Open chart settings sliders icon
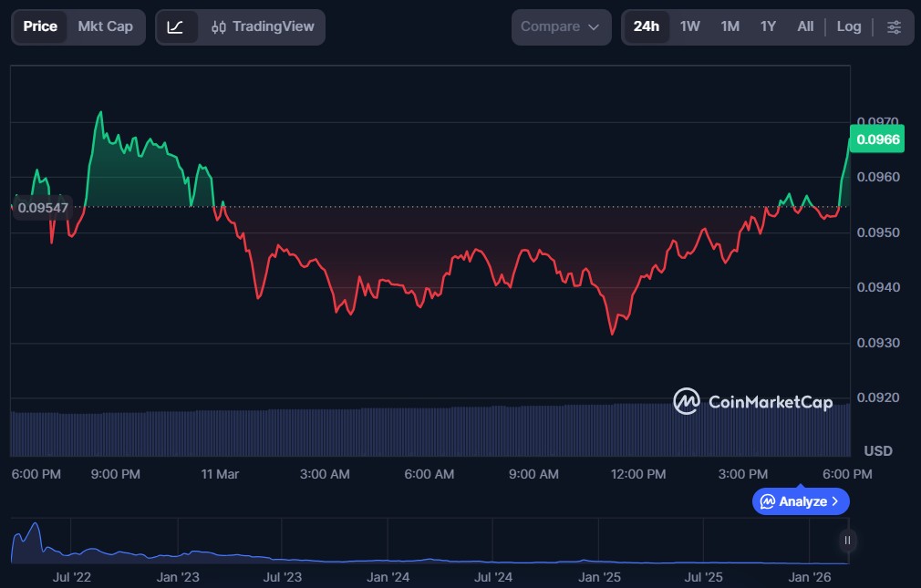The image size is (921, 588). [x=894, y=27]
